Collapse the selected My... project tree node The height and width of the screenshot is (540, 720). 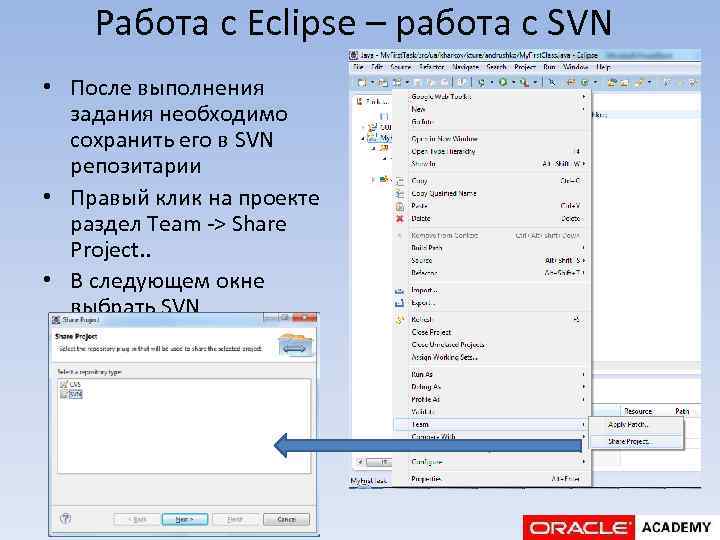tap(363, 138)
